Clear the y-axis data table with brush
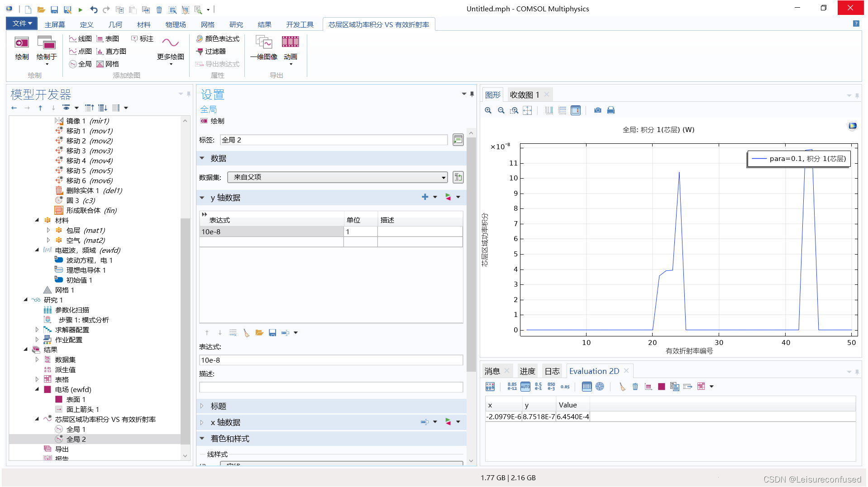 pos(246,333)
